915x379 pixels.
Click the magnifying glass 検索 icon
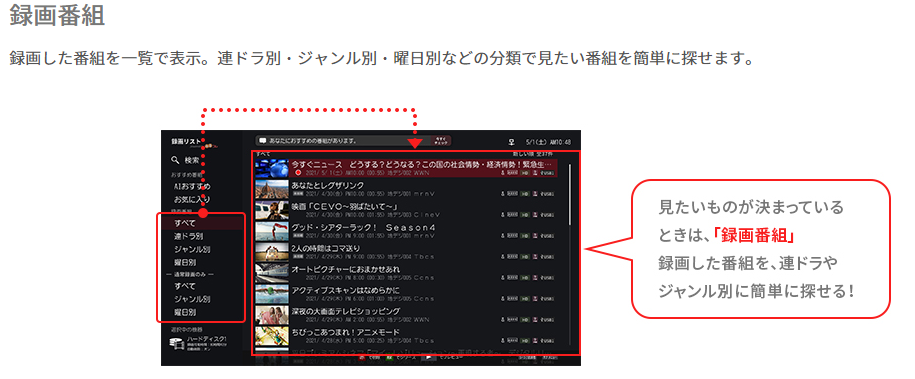point(174,159)
